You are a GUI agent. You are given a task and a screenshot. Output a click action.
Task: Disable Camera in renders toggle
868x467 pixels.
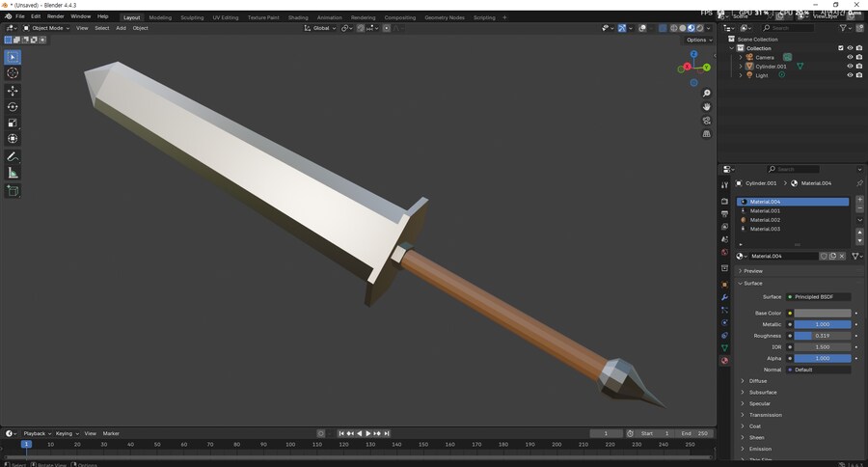point(859,57)
